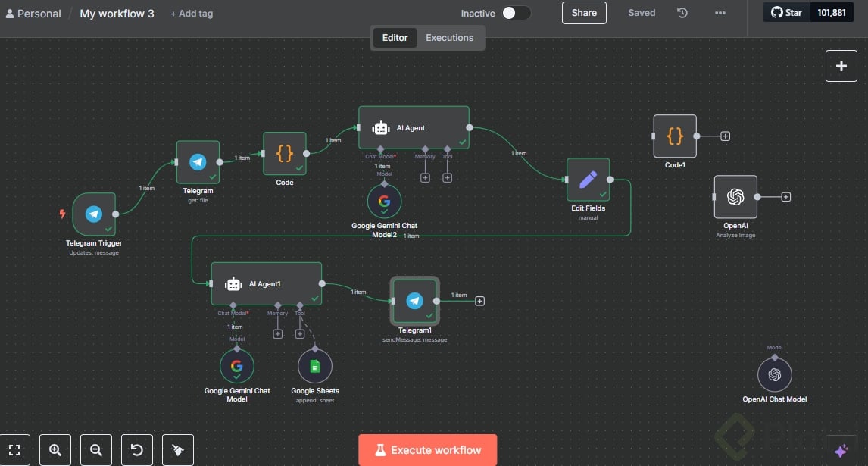Screen dimensions: 868x466
Task: Add another Tool to AI Agent1
Action: 299,334
